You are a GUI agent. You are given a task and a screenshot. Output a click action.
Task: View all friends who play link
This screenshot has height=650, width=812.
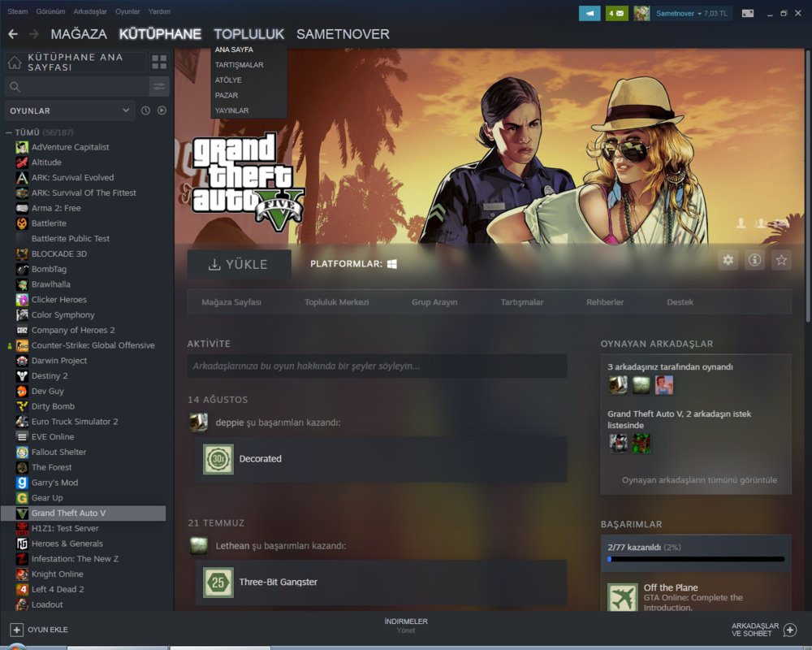699,480
